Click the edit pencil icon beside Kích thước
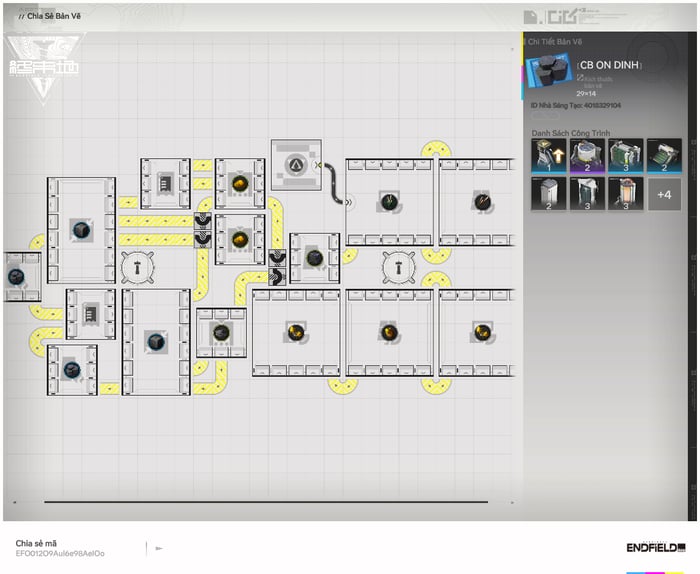Screen dimensions: 700x574 coord(580,78)
